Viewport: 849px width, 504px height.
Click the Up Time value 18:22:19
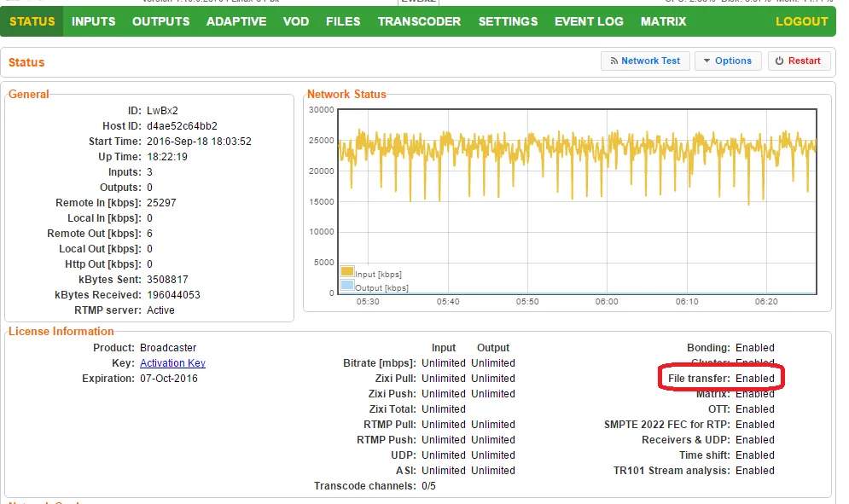click(166, 156)
